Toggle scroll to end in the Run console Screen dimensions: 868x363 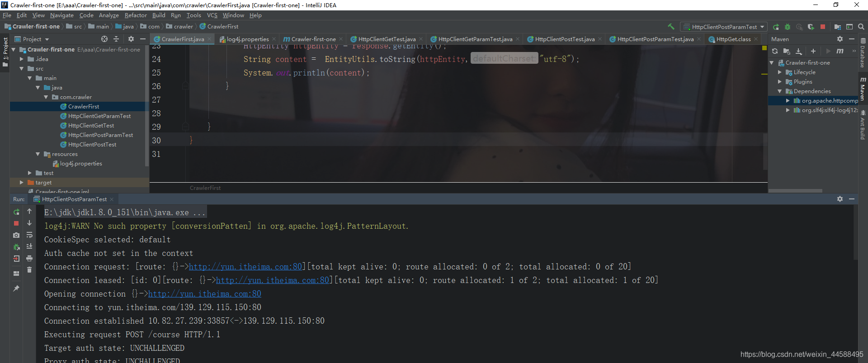coord(29,246)
